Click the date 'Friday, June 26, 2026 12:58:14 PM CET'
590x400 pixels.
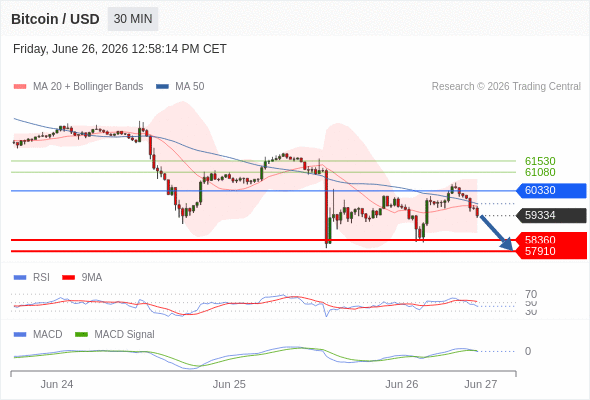point(120,49)
